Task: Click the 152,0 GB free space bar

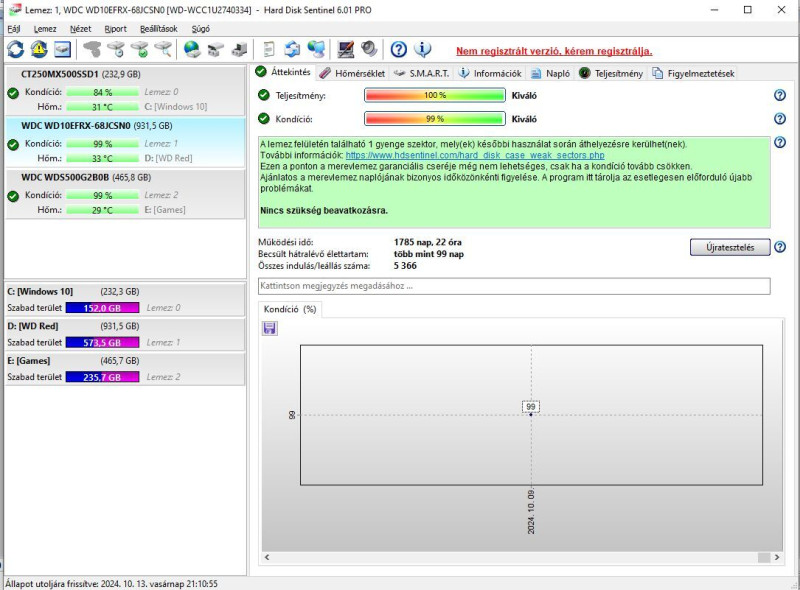Action: (x=102, y=308)
